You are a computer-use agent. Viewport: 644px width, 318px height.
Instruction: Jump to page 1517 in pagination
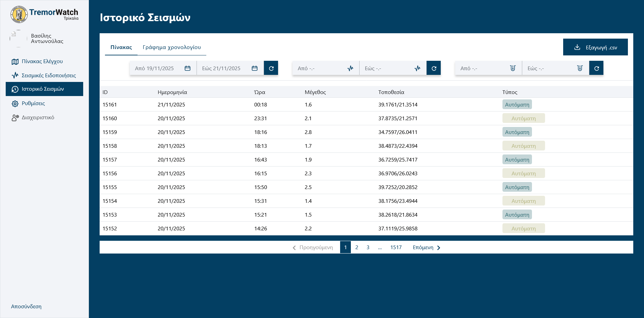pos(396,247)
